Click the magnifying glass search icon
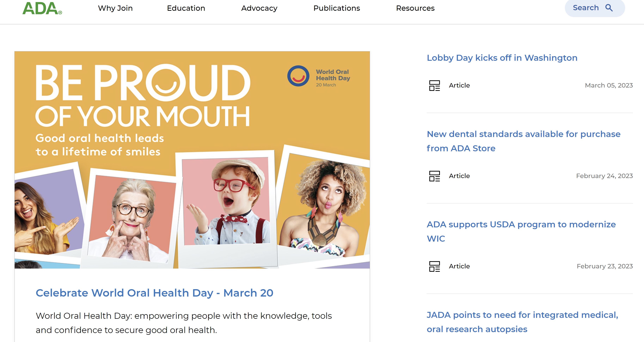 click(609, 8)
